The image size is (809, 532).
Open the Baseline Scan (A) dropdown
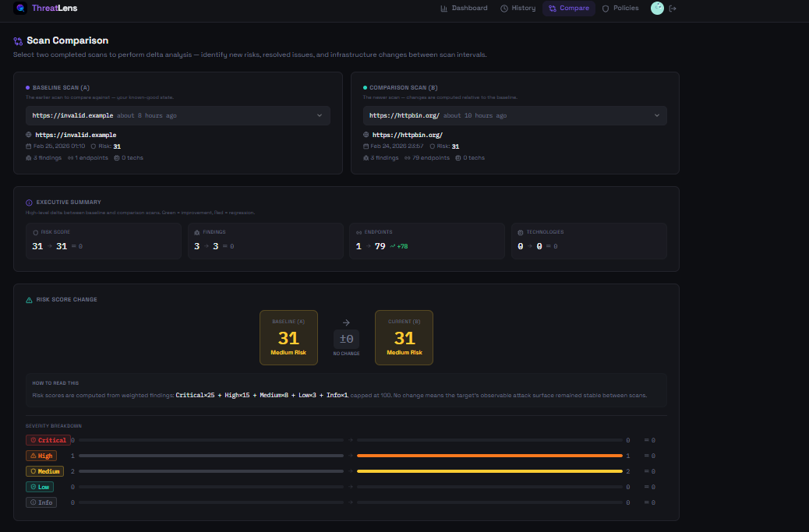178,115
